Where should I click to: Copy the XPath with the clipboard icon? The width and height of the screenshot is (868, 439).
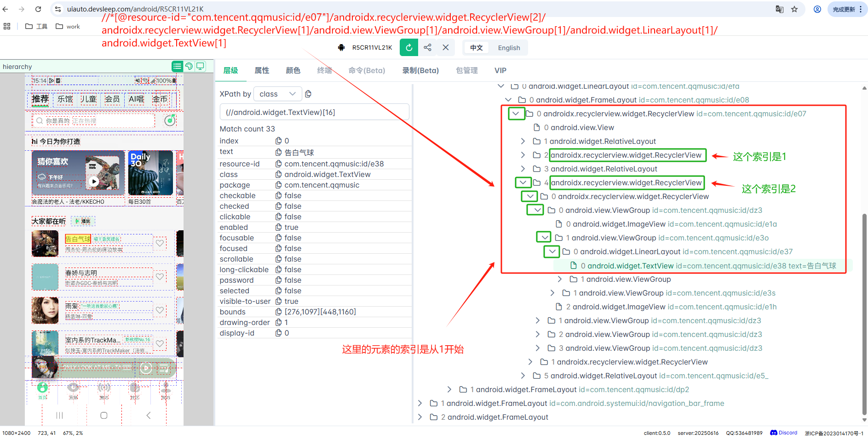click(308, 93)
